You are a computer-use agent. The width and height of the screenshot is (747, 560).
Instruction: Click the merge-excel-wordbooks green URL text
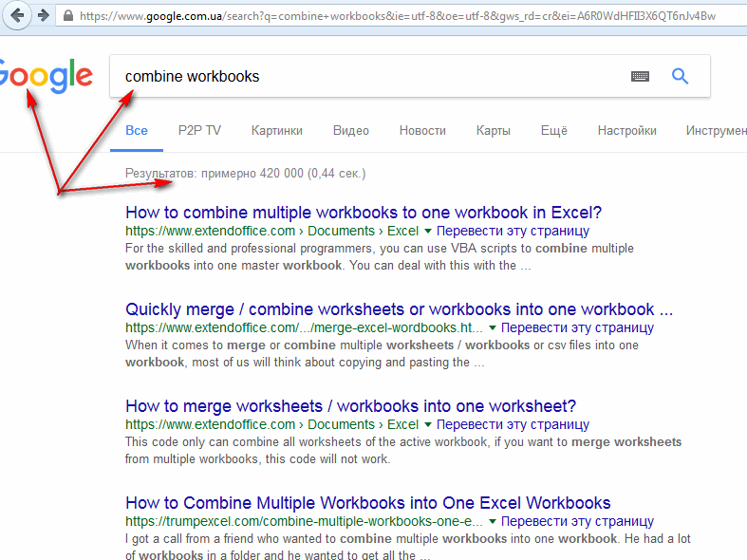click(x=304, y=327)
